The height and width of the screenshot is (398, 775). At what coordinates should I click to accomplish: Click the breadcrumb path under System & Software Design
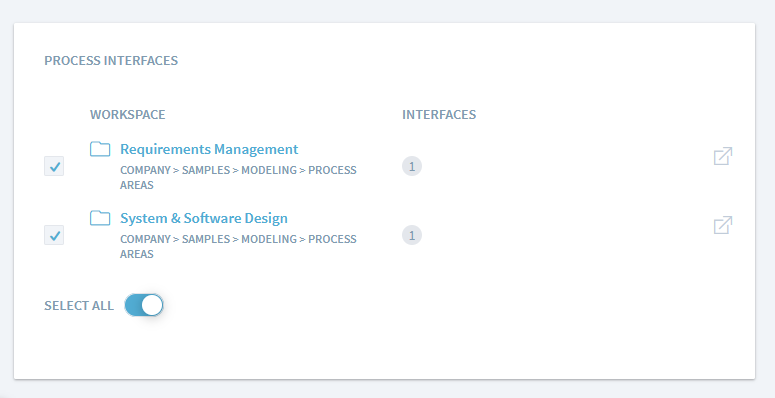point(238,246)
